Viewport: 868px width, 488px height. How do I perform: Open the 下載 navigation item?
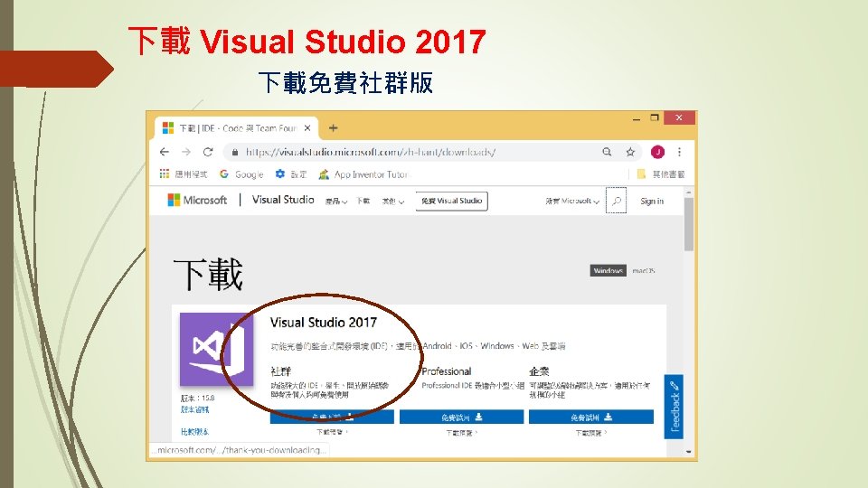pyautogui.click(x=363, y=201)
